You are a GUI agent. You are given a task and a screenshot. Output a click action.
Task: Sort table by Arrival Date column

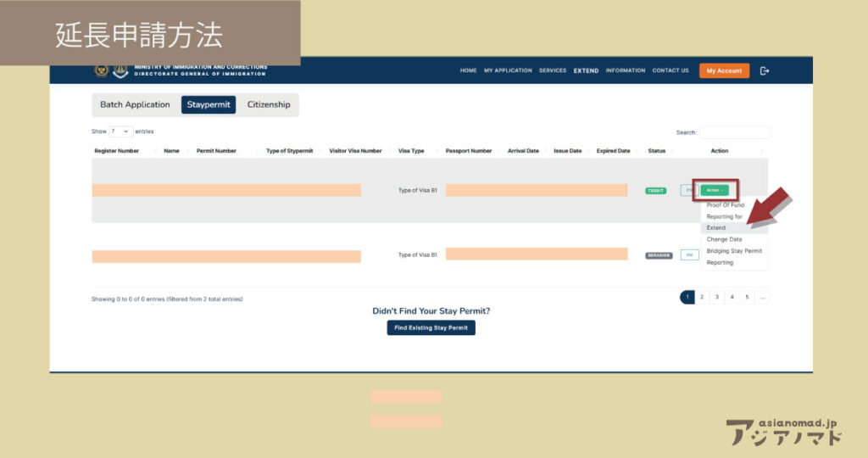(523, 151)
